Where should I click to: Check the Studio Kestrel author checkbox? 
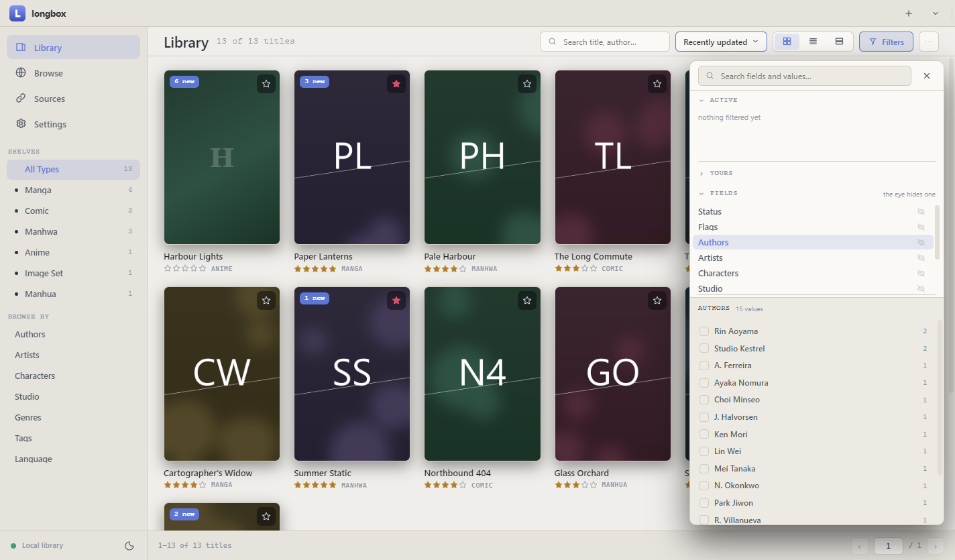(x=704, y=348)
